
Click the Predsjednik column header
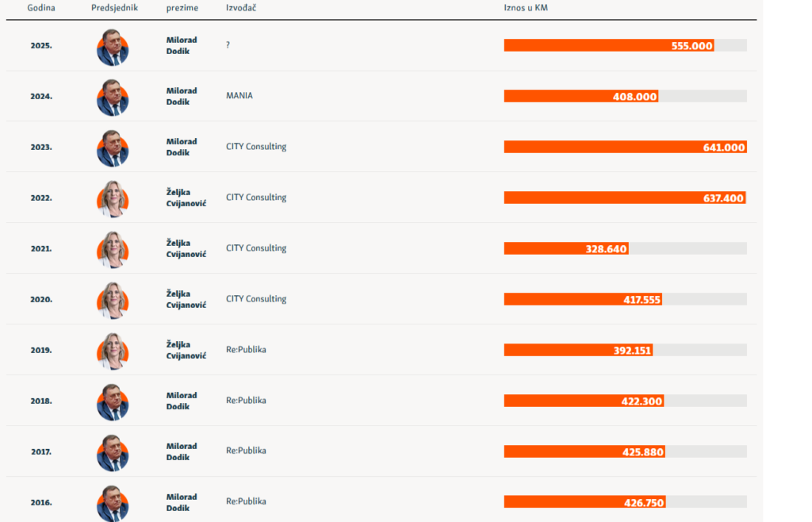[114, 8]
